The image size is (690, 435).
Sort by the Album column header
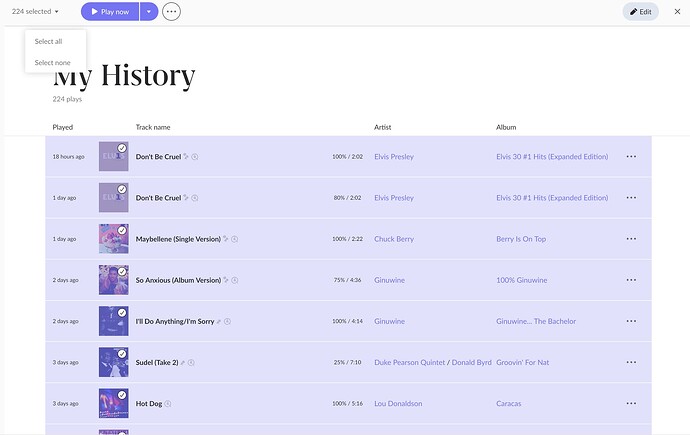(506, 127)
